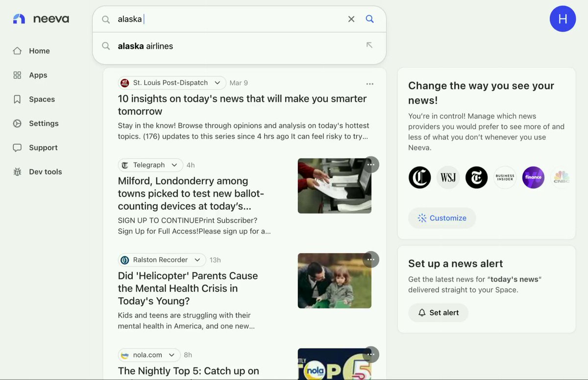Click the Customize button
Viewport: 588px width, 380px height.
[x=442, y=218]
